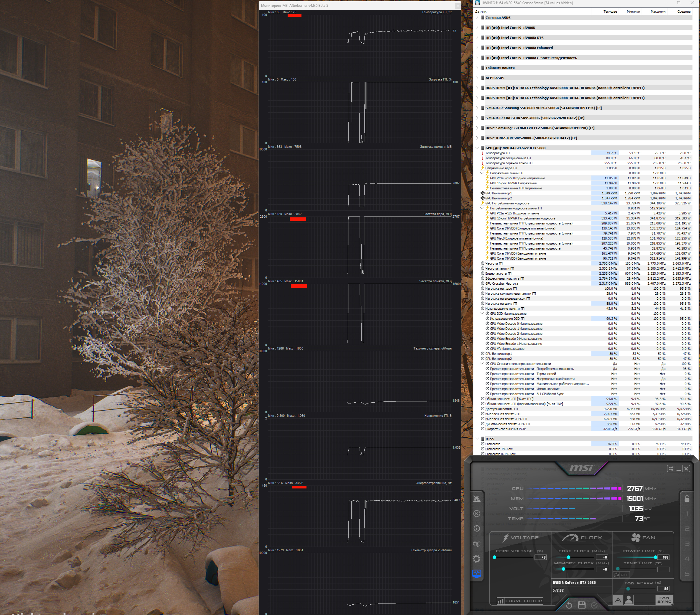Expand the Тайминги памяти sensor group
The height and width of the screenshot is (615, 700).
pos(477,68)
